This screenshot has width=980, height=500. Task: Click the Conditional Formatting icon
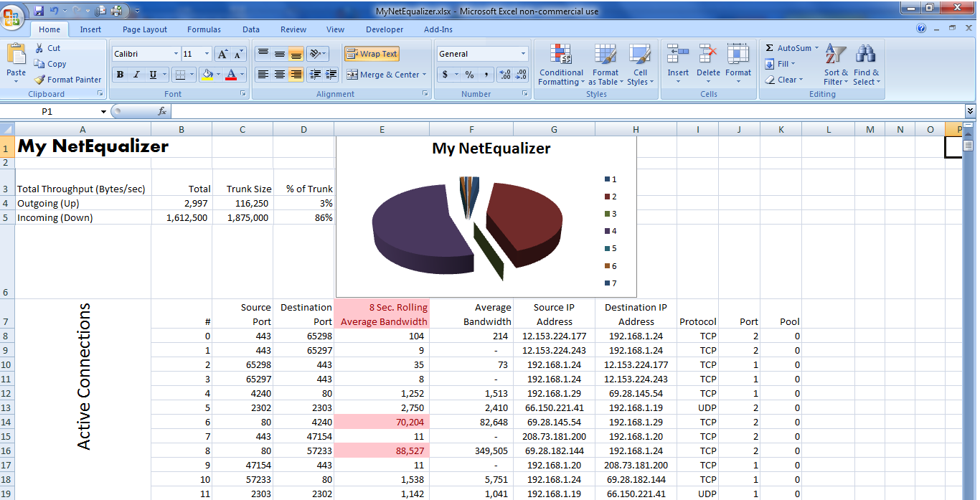point(561,55)
